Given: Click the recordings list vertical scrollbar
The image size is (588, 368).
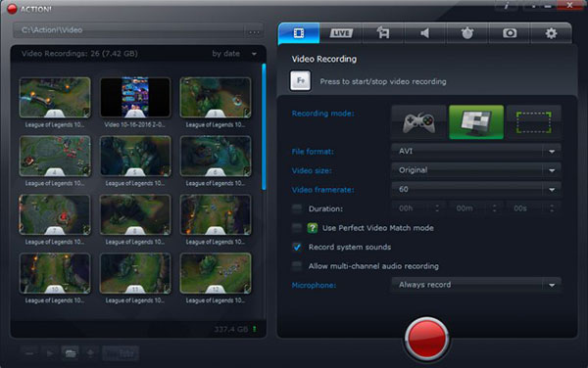Looking at the screenshot, I should [264, 126].
